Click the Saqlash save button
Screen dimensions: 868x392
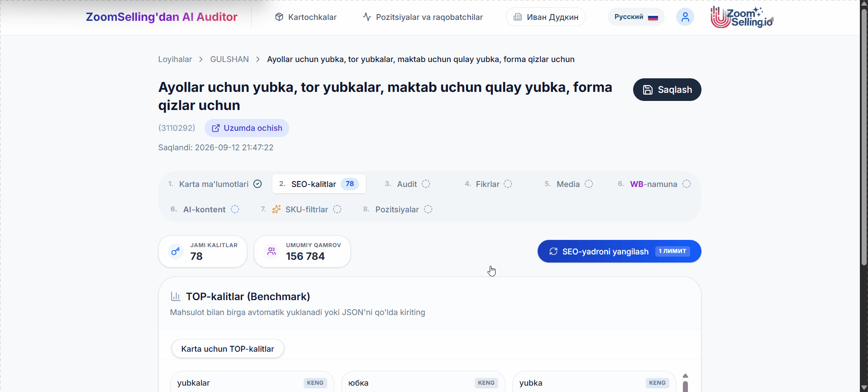tap(667, 90)
